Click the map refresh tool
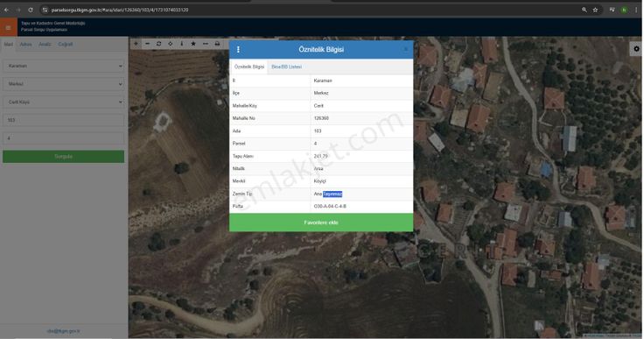Screen dimensions: 644x339 tap(159, 44)
